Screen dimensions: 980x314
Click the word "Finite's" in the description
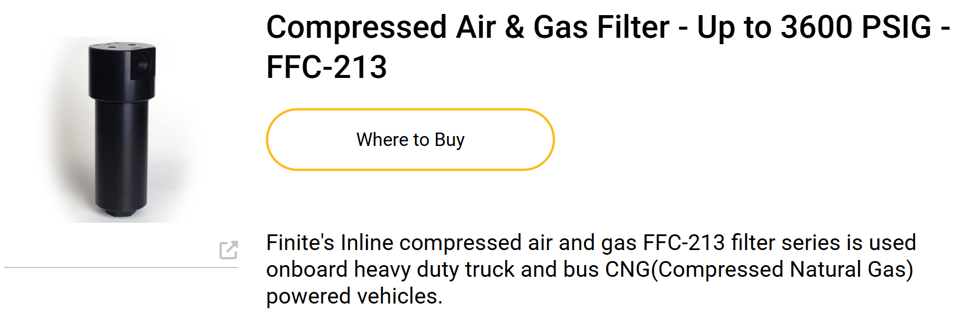click(x=300, y=242)
